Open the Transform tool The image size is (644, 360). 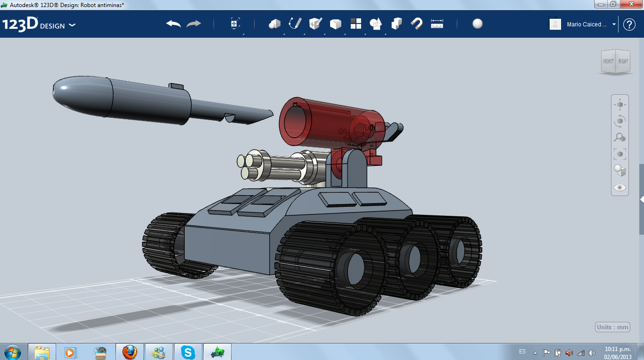[235, 24]
